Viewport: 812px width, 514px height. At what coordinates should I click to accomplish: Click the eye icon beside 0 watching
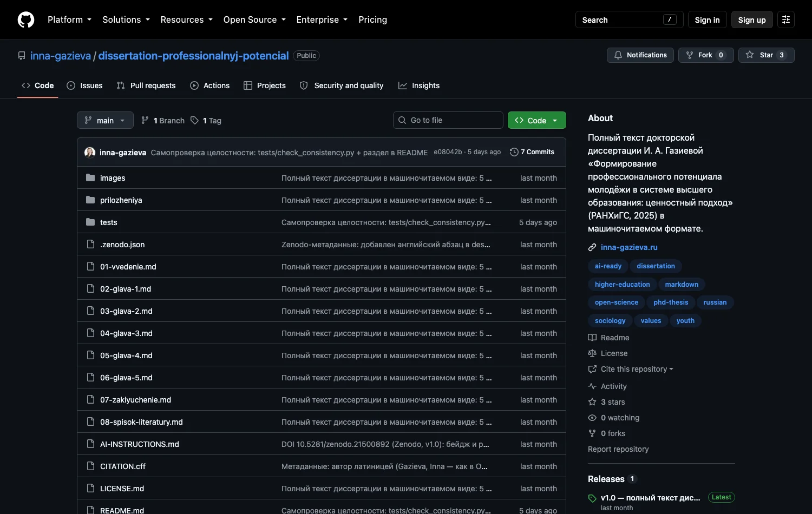coord(592,418)
